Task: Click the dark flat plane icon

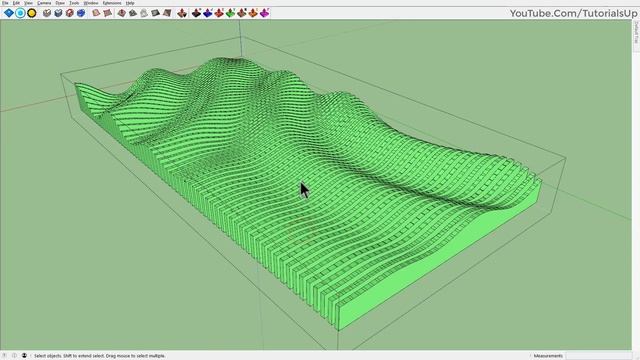Action: click(155, 13)
